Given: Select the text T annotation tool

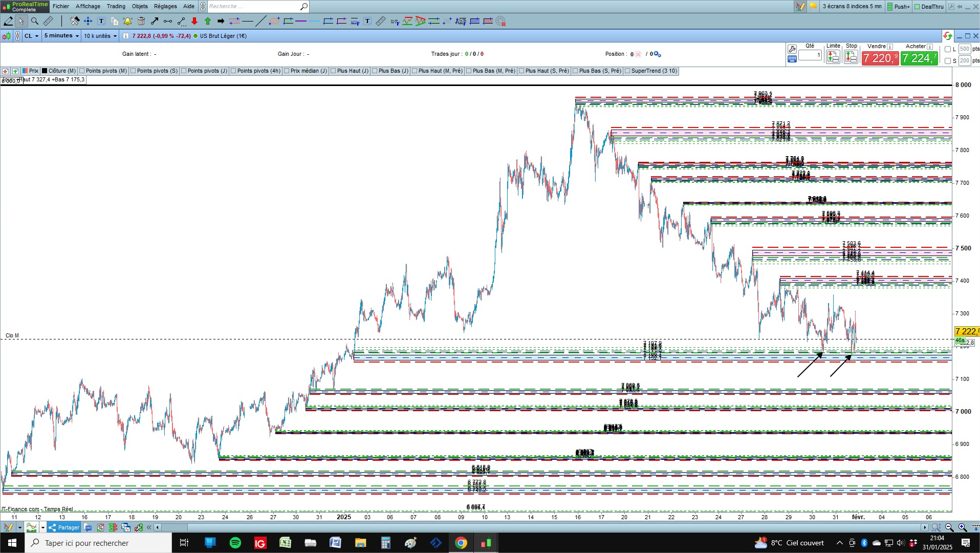Looking at the screenshot, I should (x=101, y=21).
